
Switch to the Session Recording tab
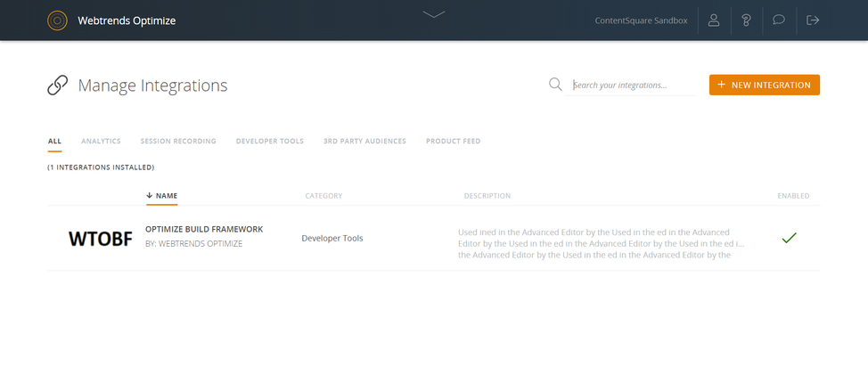click(x=178, y=141)
